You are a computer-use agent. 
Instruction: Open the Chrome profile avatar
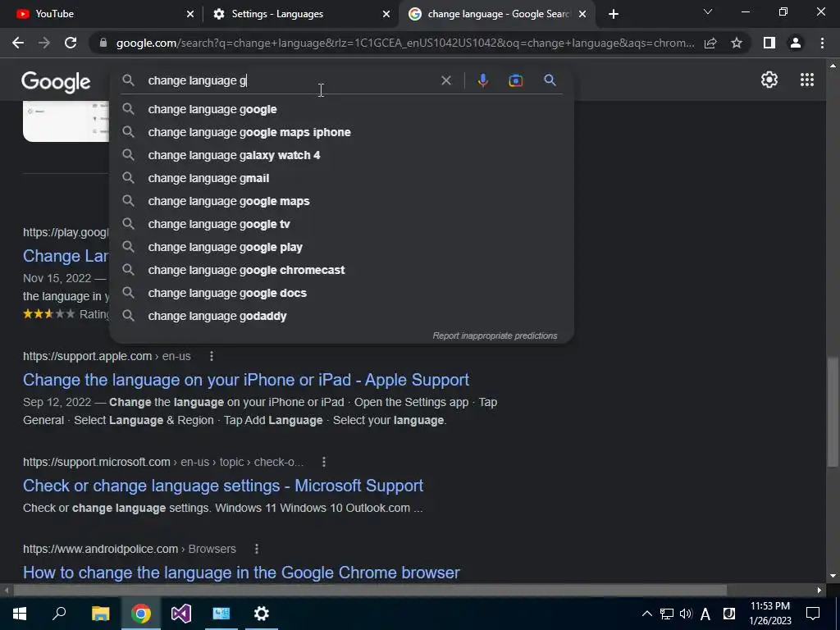(x=796, y=43)
